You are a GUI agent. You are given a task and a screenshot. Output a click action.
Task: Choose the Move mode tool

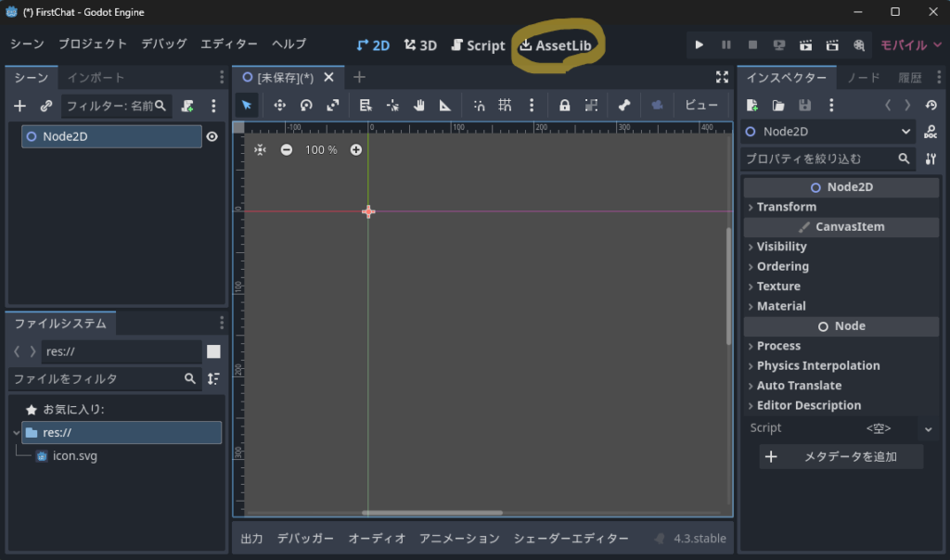pyautogui.click(x=279, y=106)
